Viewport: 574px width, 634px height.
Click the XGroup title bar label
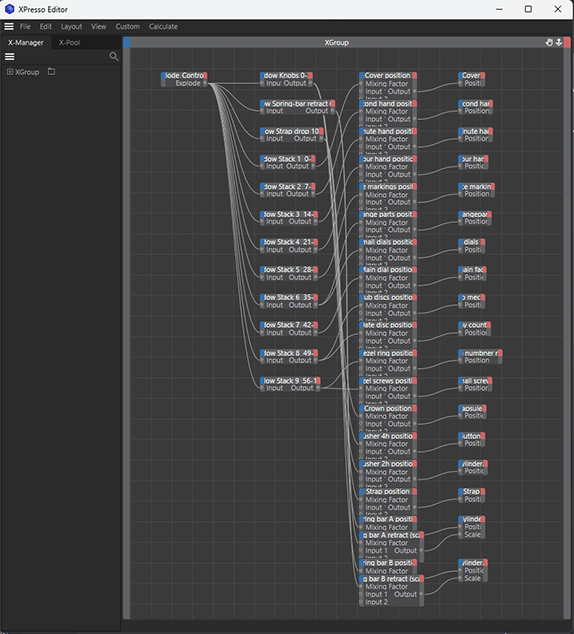[x=336, y=42]
